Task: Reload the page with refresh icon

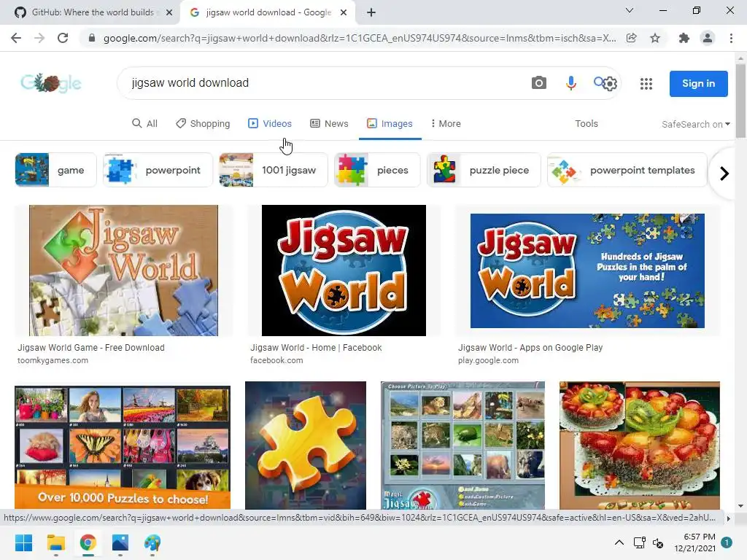Action: (63, 38)
